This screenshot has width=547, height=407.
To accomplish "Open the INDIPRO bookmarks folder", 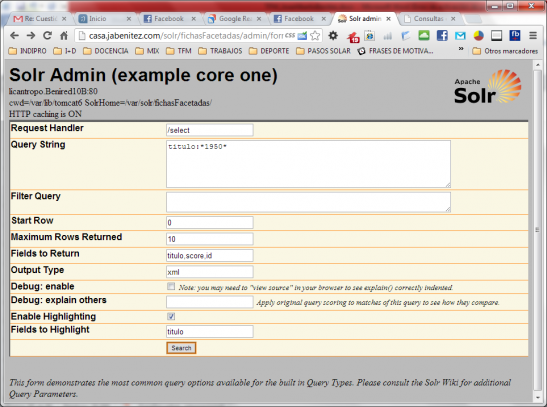I will (27, 51).
